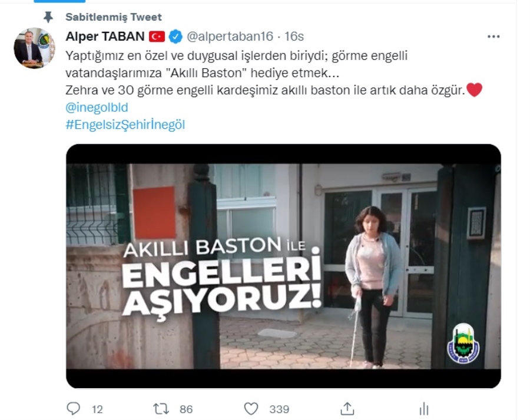530x420 pixels.
Task: Retweet this tweet via retweet icon
Action: (161, 409)
